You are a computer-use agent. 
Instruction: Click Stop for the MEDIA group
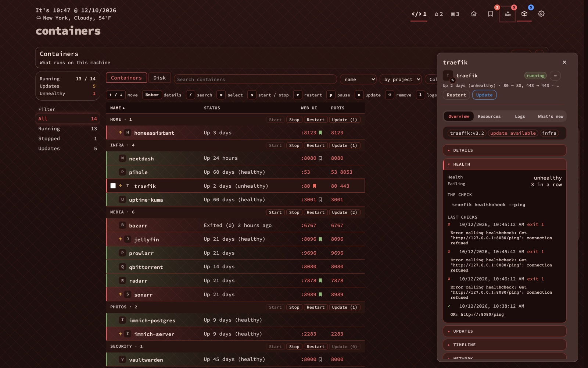point(294,212)
